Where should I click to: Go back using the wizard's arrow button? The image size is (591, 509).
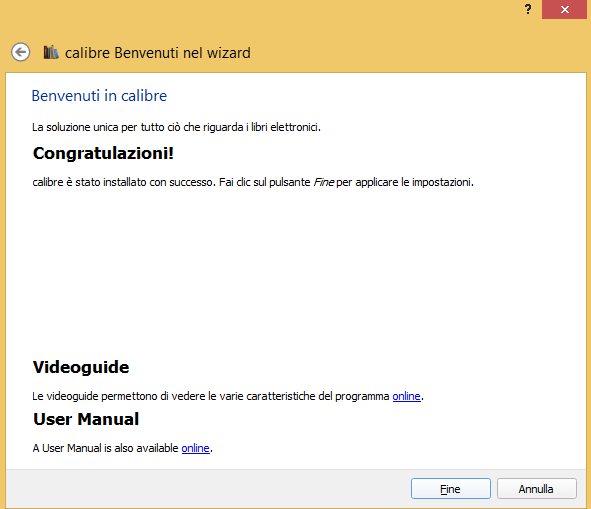(20, 52)
